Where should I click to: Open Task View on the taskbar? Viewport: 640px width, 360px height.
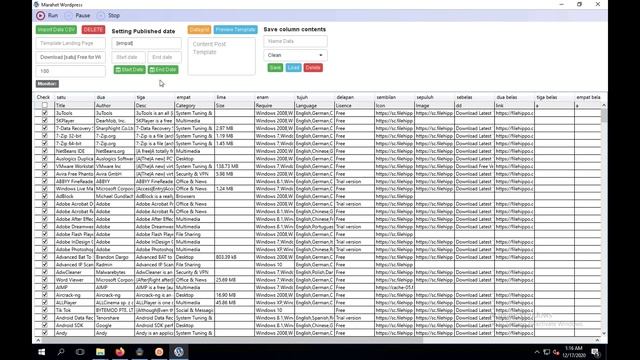80,352
